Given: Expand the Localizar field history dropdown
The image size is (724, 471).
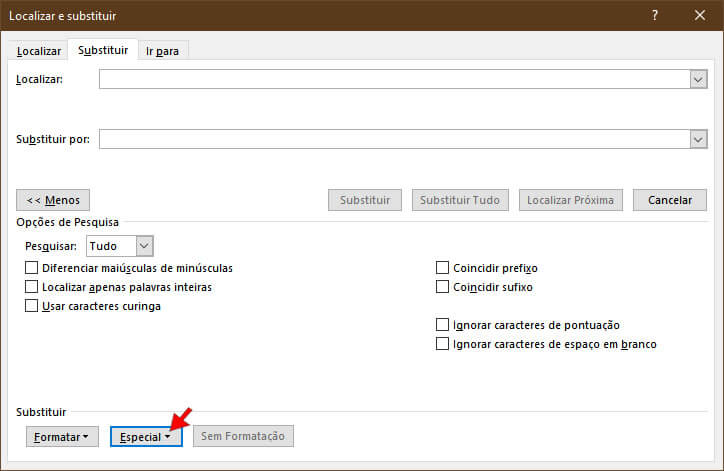Looking at the screenshot, I should tap(699, 79).
